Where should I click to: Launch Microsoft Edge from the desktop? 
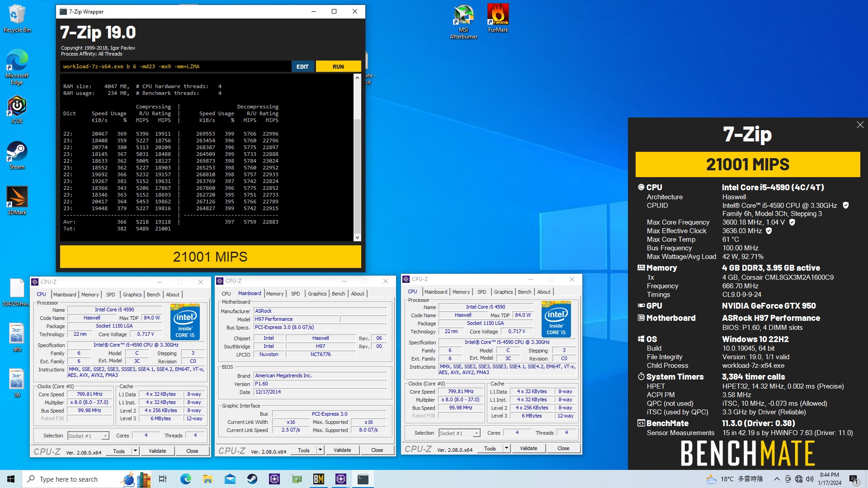(x=17, y=67)
